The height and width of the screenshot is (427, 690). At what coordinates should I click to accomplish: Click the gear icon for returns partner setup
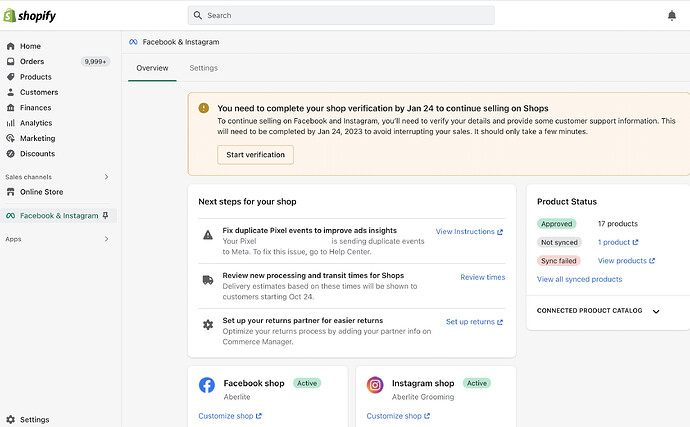[x=208, y=325]
